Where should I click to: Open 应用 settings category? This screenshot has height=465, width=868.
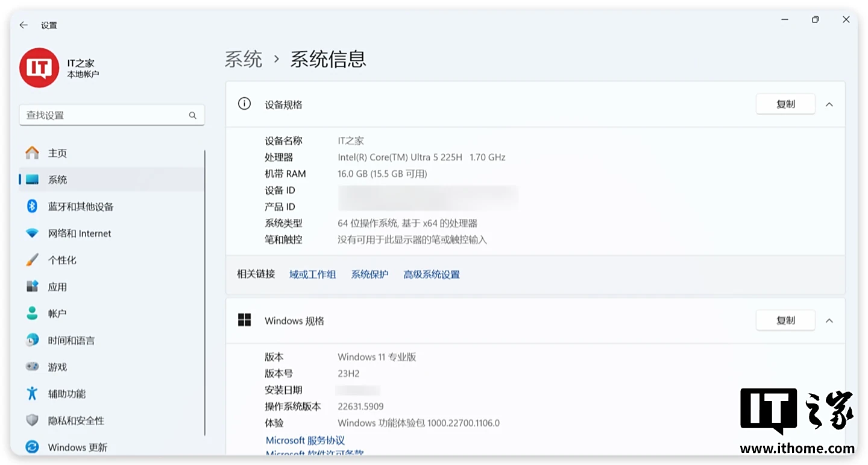tap(57, 287)
